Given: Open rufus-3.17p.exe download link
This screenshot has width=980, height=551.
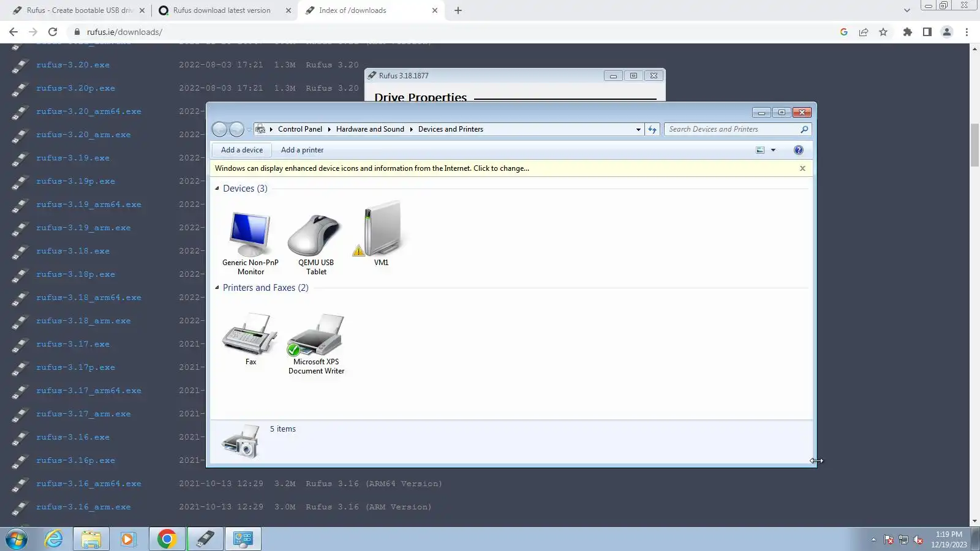Looking at the screenshot, I should pyautogui.click(x=75, y=367).
